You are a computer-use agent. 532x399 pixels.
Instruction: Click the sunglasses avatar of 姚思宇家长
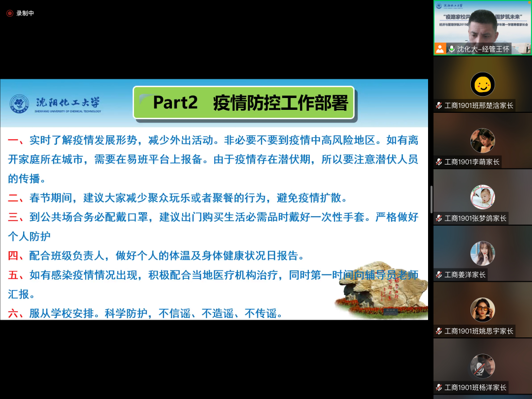pyautogui.click(x=482, y=310)
